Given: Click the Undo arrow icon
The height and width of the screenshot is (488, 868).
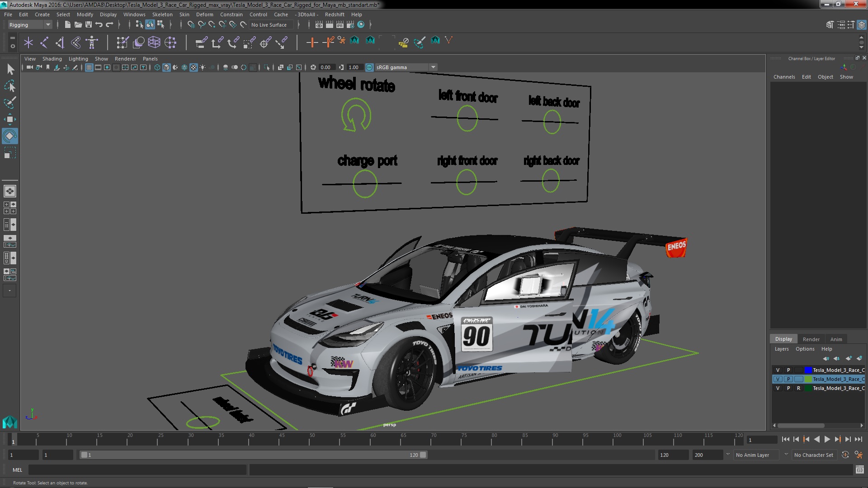Looking at the screenshot, I should point(99,24).
